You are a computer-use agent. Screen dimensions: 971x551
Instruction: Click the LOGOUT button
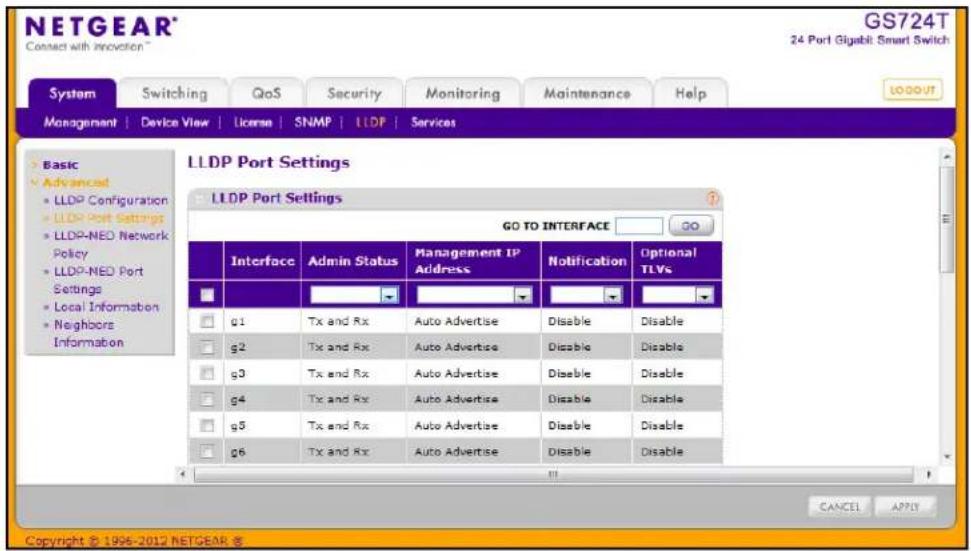[x=912, y=90]
